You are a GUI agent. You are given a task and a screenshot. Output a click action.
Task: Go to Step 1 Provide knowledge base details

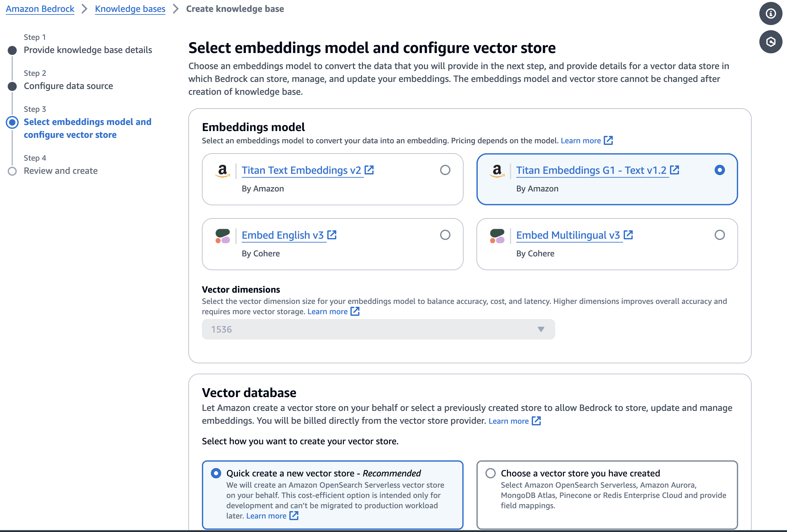click(x=88, y=50)
